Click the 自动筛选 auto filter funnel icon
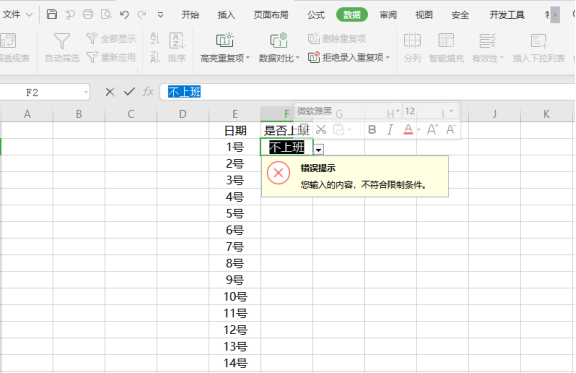 tap(62, 40)
